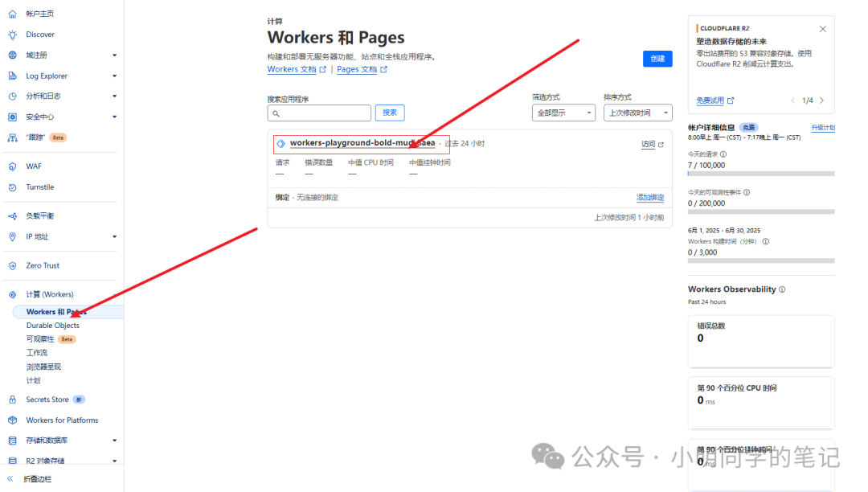The height and width of the screenshot is (492, 868).
Task: Click the Discover lightbulb icon
Action: point(12,35)
